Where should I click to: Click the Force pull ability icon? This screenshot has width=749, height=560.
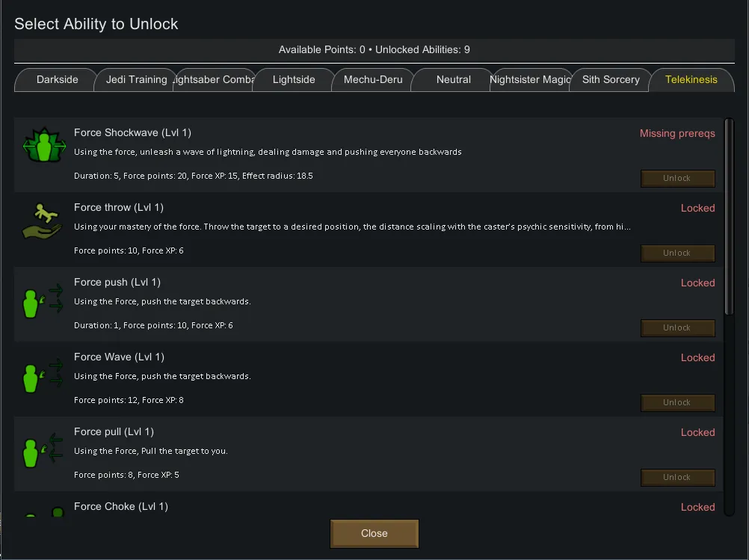pyautogui.click(x=43, y=447)
